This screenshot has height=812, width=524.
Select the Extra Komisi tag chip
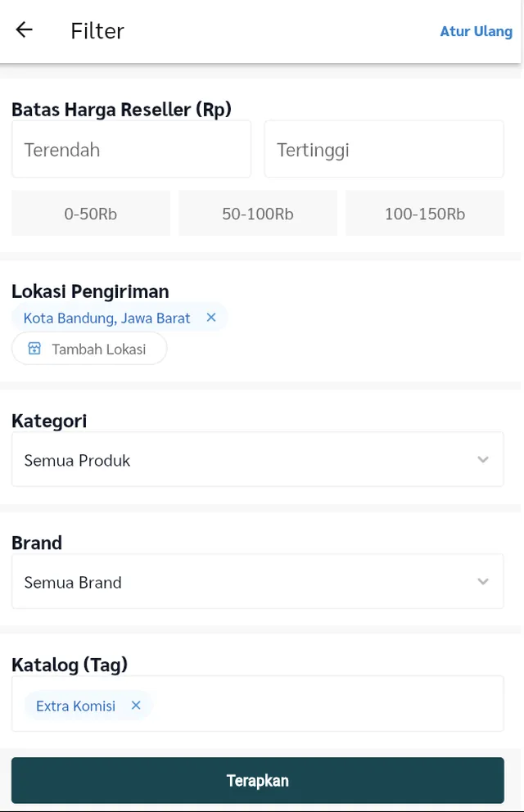tap(75, 706)
